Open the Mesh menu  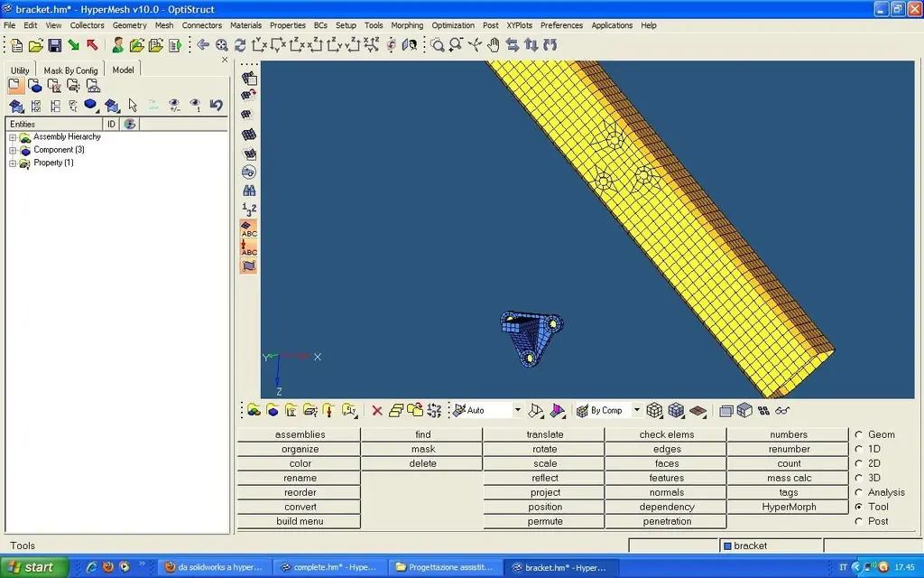click(x=164, y=25)
